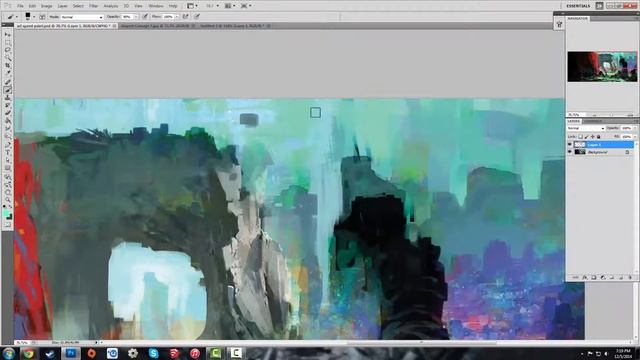Viewport: 640px width, 360px height.
Task: Click the Layers panel Fill field
Action: pos(627,137)
